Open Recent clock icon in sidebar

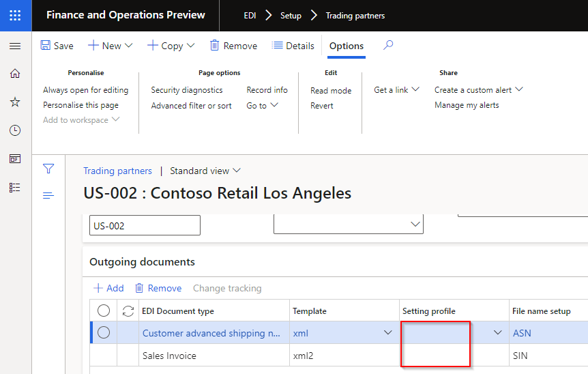(x=15, y=130)
